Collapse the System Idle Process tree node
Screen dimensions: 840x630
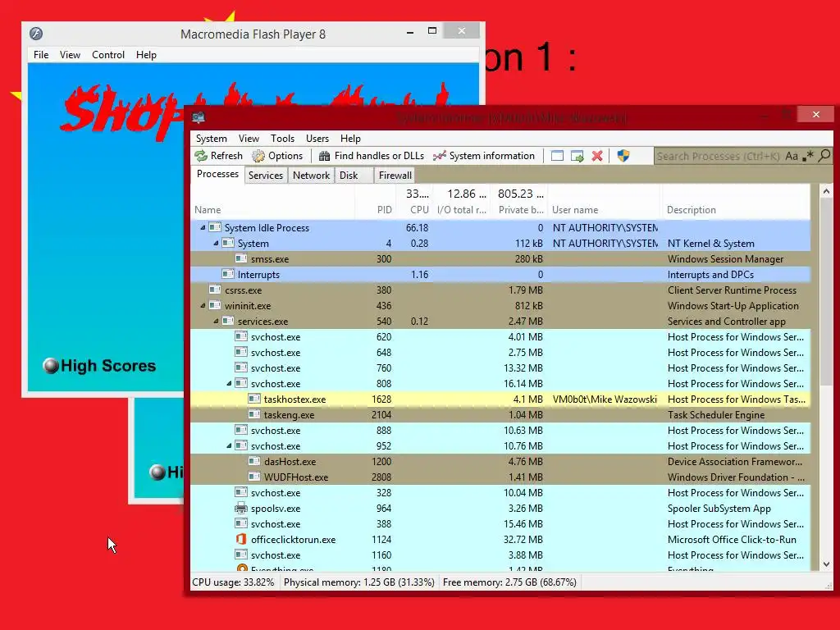[x=203, y=228]
